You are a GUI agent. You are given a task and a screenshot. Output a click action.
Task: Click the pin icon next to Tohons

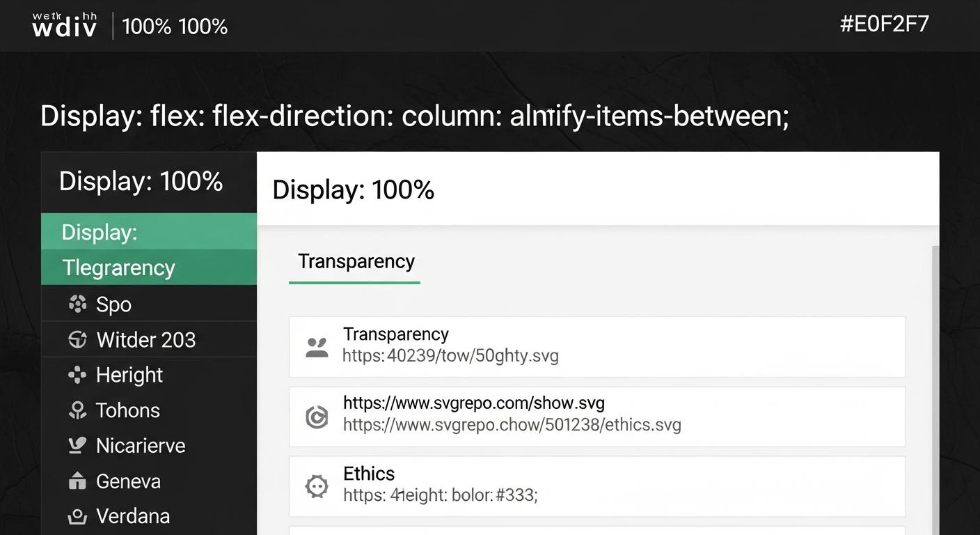click(x=77, y=410)
